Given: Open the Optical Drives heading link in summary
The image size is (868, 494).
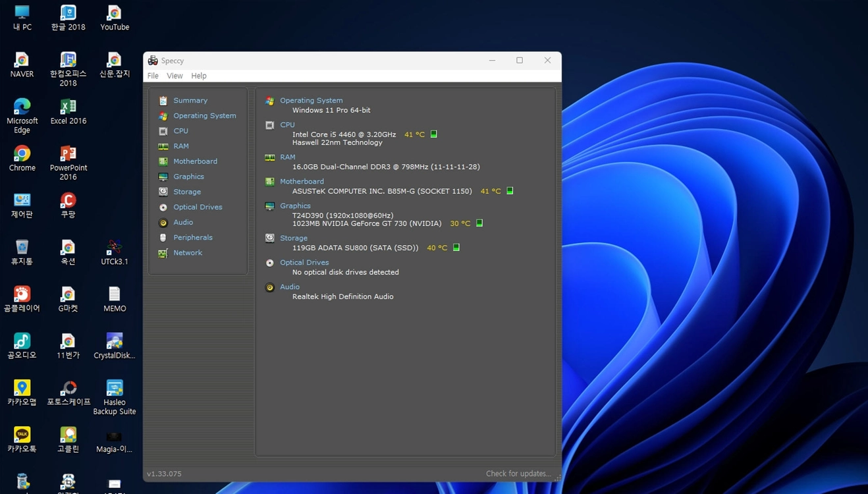Looking at the screenshot, I should (x=304, y=263).
